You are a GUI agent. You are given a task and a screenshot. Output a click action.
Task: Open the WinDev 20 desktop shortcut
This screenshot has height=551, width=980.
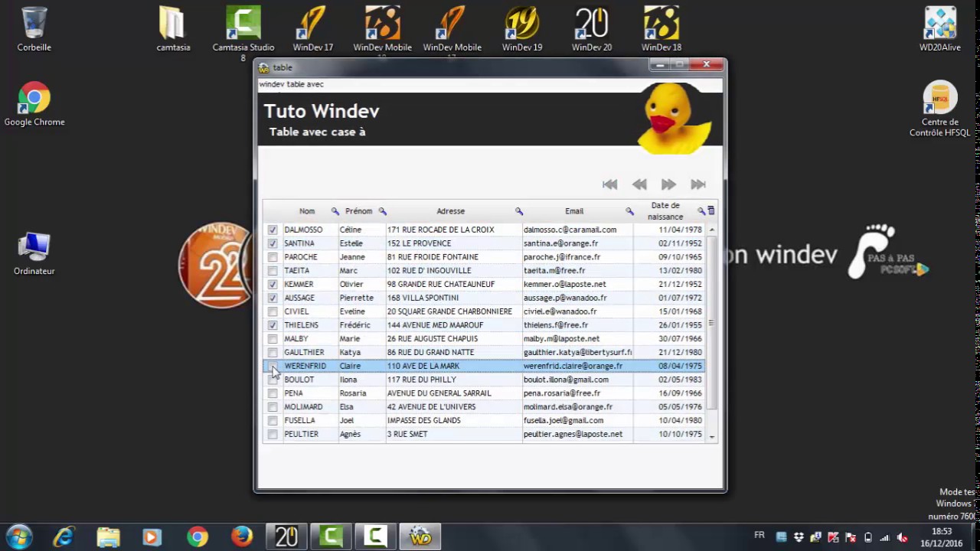[592, 29]
